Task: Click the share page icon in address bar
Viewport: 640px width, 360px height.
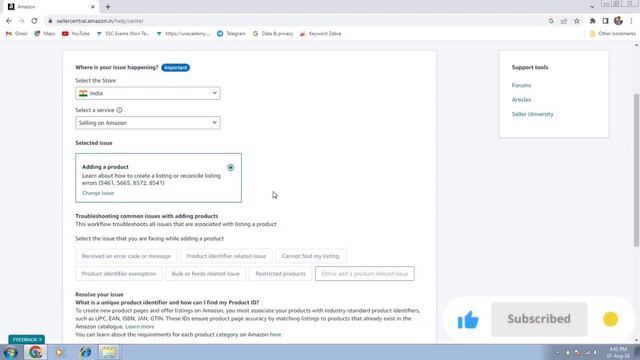Action: [x=564, y=21]
